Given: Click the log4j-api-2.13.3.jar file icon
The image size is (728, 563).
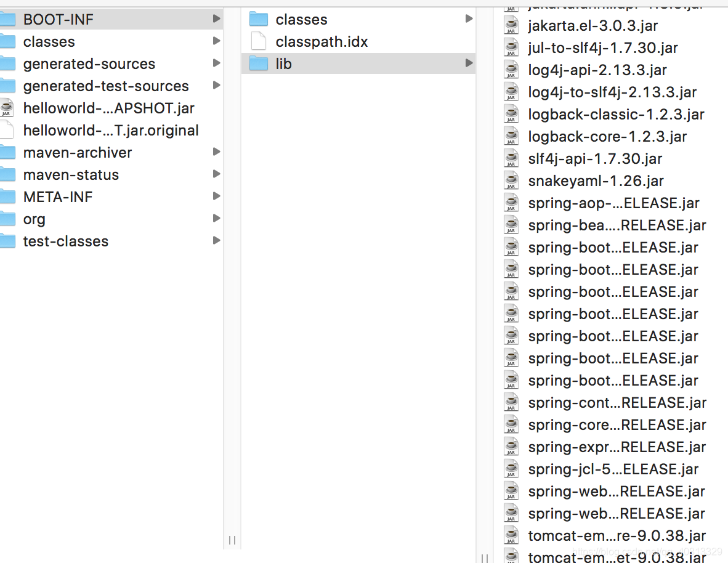Looking at the screenshot, I should tap(511, 70).
